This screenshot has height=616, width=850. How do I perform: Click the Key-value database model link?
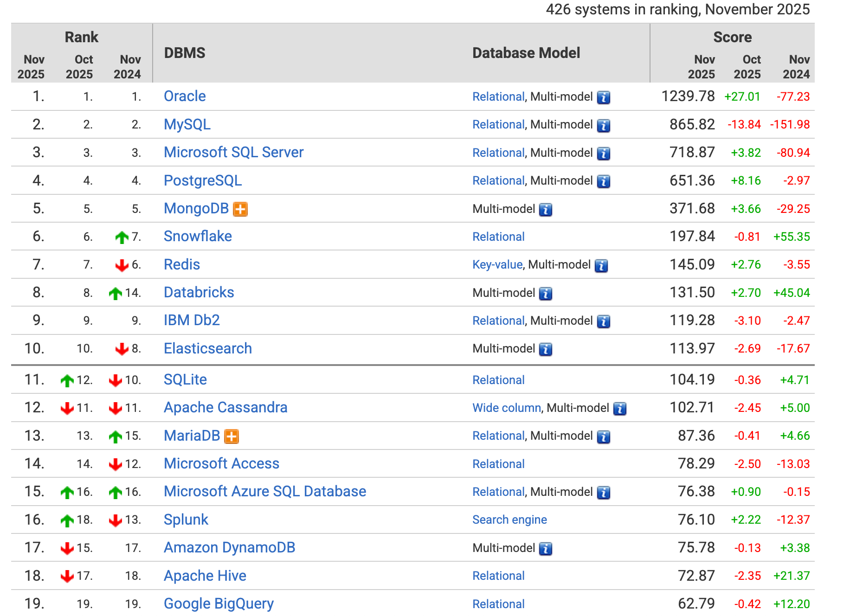497,264
